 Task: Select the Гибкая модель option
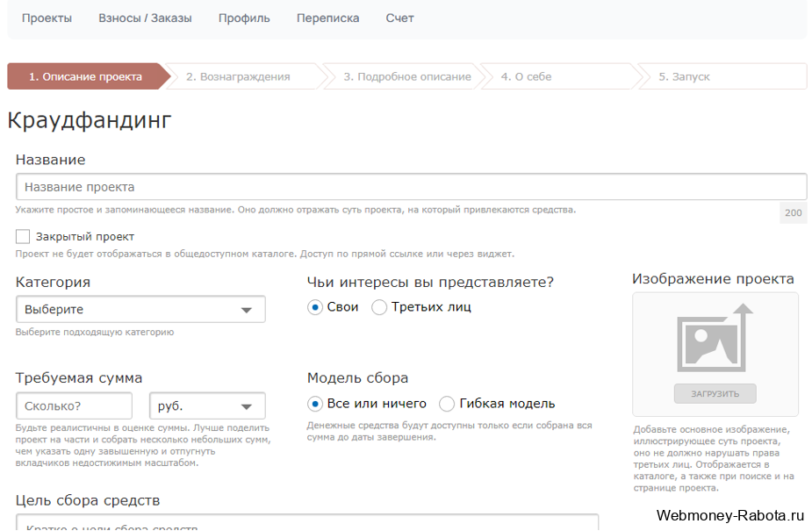click(447, 404)
